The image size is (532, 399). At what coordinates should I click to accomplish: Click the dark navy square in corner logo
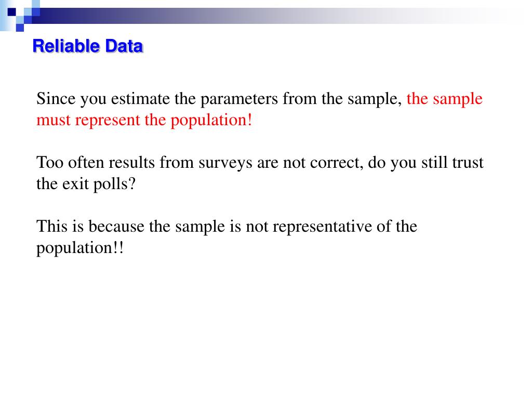click(x=12, y=12)
